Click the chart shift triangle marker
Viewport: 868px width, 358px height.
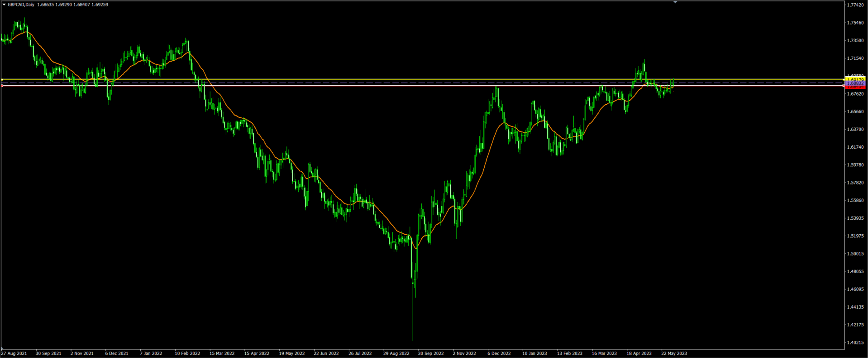click(675, 2)
